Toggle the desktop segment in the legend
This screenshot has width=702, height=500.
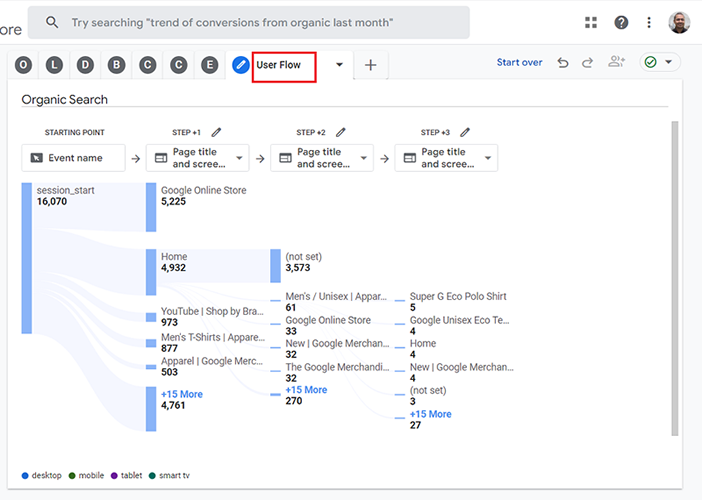[45, 476]
